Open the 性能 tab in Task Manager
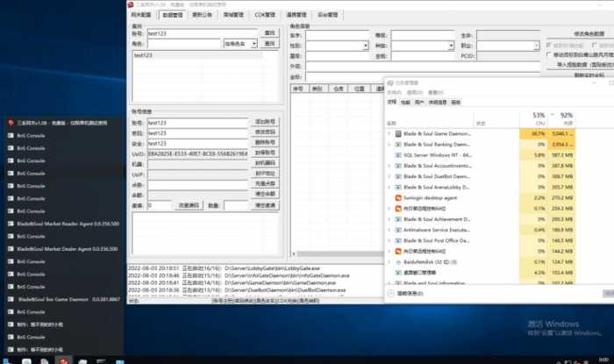Image resolution: width=614 pixels, height=364 pixels. pyautogui.click(x=405, y=102)
